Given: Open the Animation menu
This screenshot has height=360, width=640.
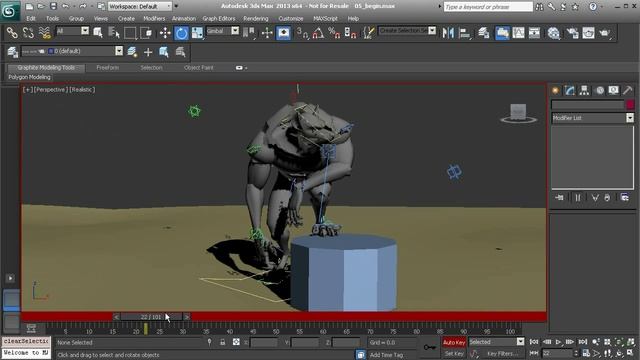Looking at the screenshot, I should pos(184,18).
